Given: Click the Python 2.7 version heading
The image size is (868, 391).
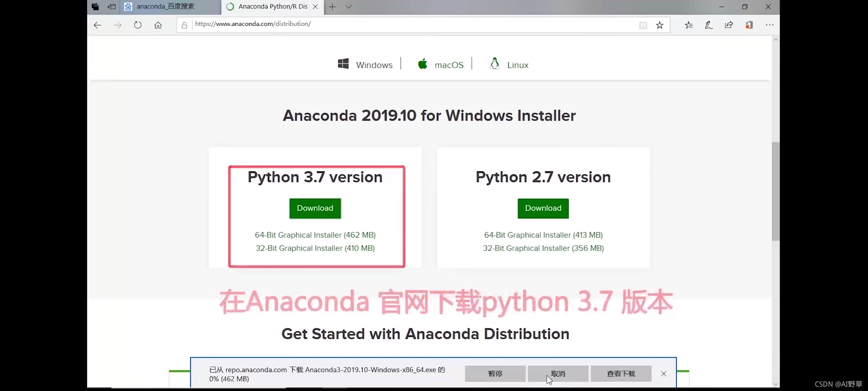Looking at the screenshot, I should [x=543, y=177].
